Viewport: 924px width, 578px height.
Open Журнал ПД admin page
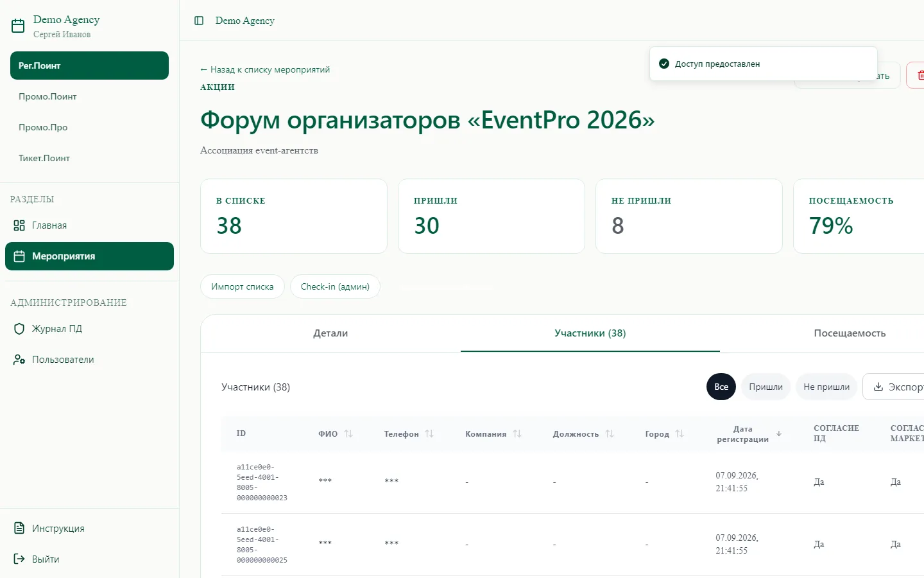pyautogui.click(x=89, y=329)
